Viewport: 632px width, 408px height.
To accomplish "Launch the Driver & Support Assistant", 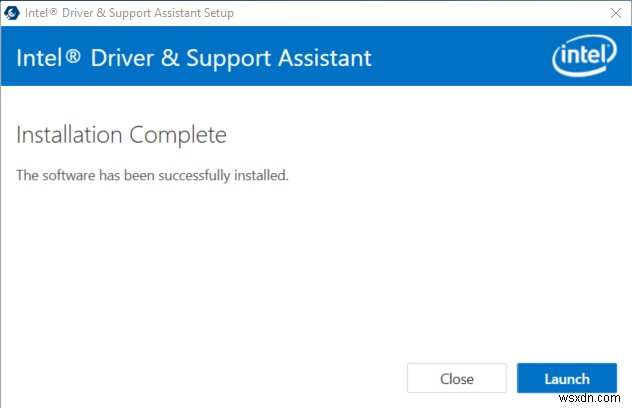I will click(x=566, y=379).
